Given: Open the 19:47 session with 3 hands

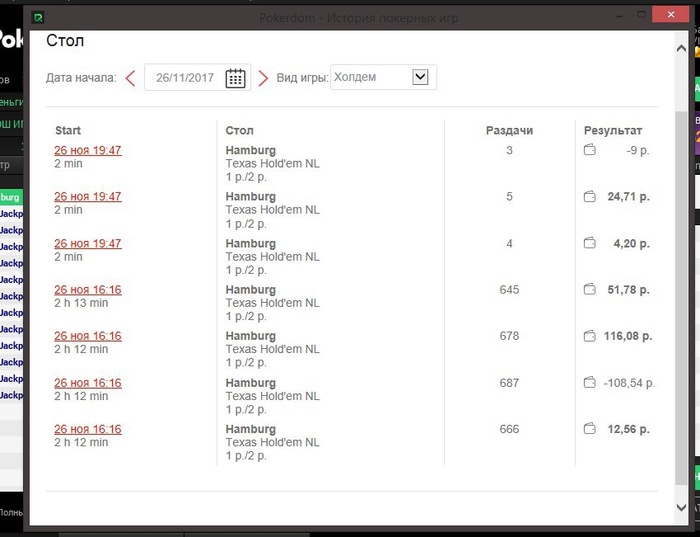Looking at the screenshot, I should 88,150.
